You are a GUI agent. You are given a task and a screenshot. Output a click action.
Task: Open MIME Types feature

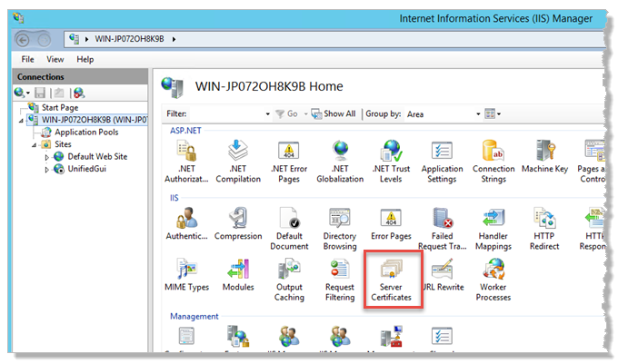[187, 275]
